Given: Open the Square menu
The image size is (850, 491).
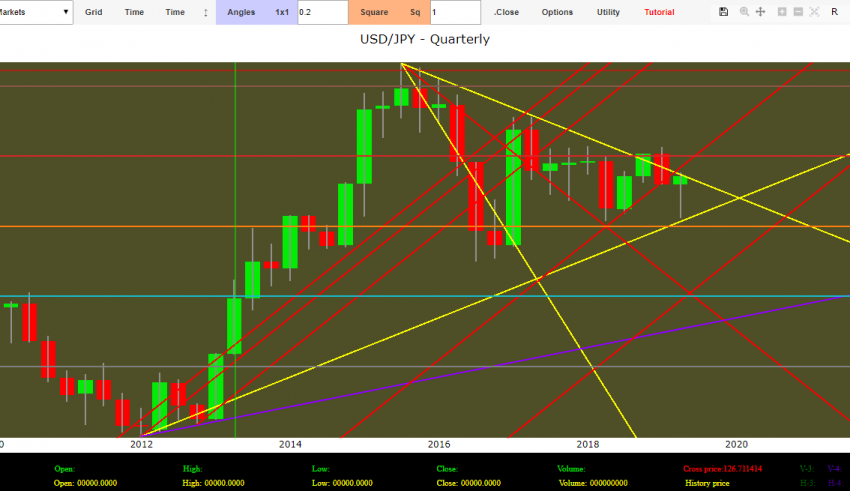Looking at the screenshot, I should click(x=374, y=12).
